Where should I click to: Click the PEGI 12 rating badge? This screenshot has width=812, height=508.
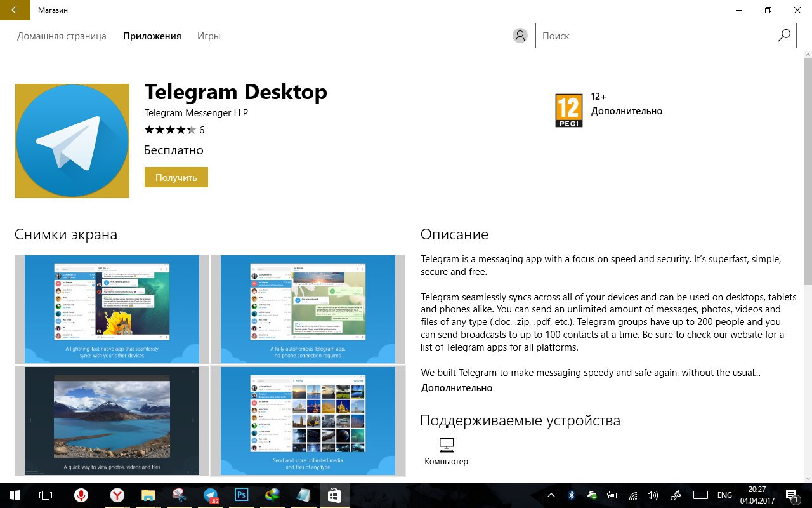(568, 110)
